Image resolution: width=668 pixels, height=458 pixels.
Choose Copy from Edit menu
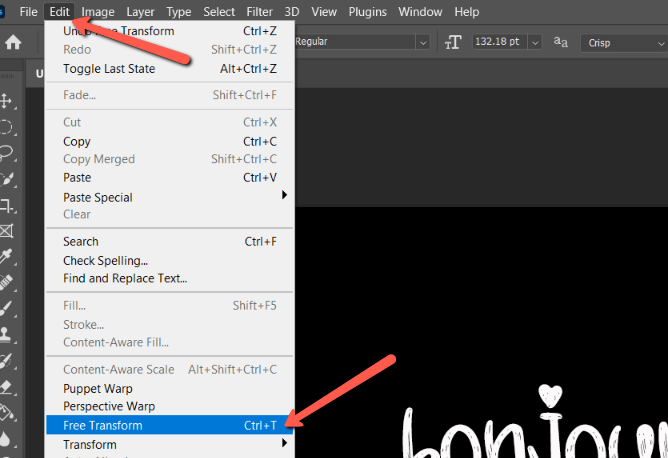pyautogui.click(x=170, y=141)
